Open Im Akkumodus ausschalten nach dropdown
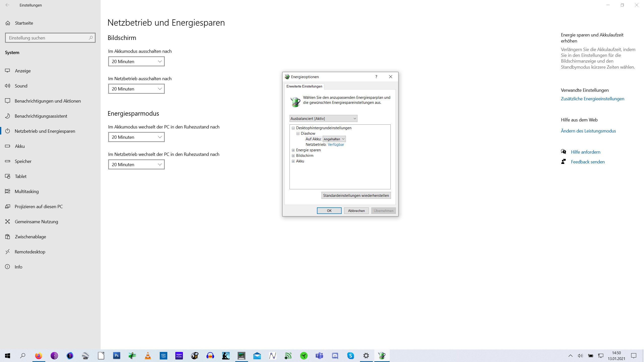The image size is (644, 362). pos(136,61)
